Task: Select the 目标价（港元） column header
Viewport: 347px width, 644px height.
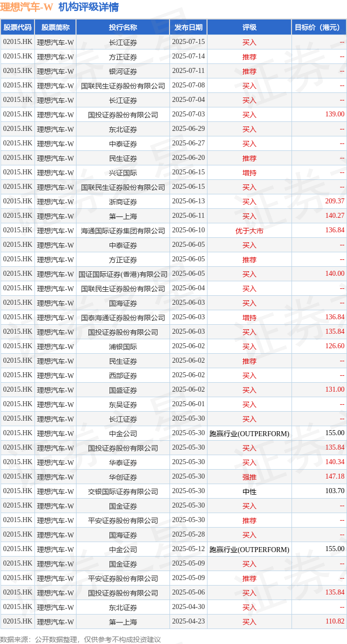Action: click(319, 27)
